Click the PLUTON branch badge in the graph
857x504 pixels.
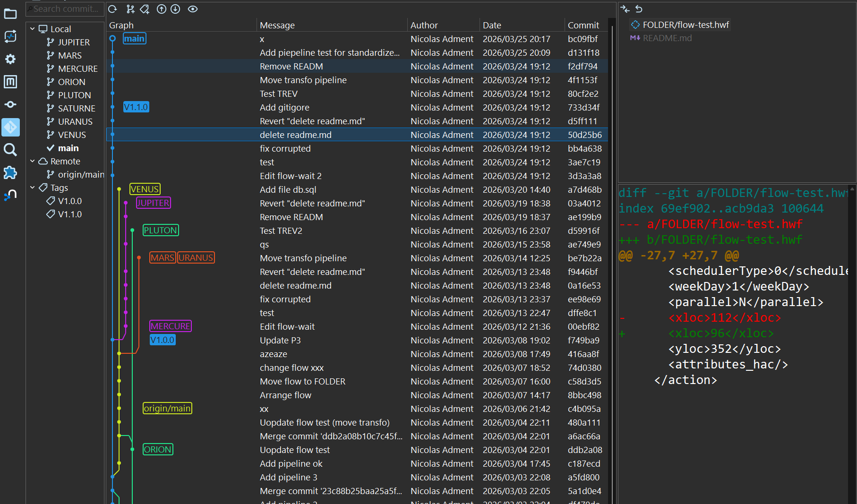coord(161,231)
